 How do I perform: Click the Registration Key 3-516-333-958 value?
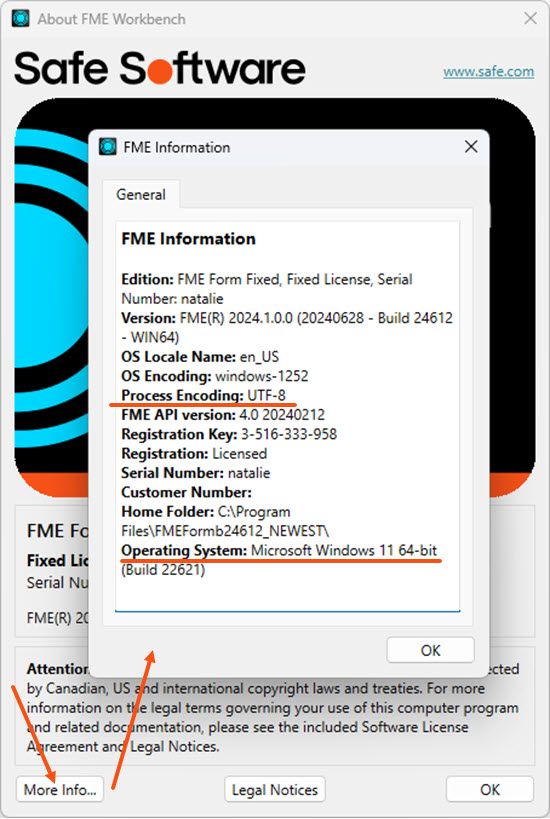click(289, 434)
